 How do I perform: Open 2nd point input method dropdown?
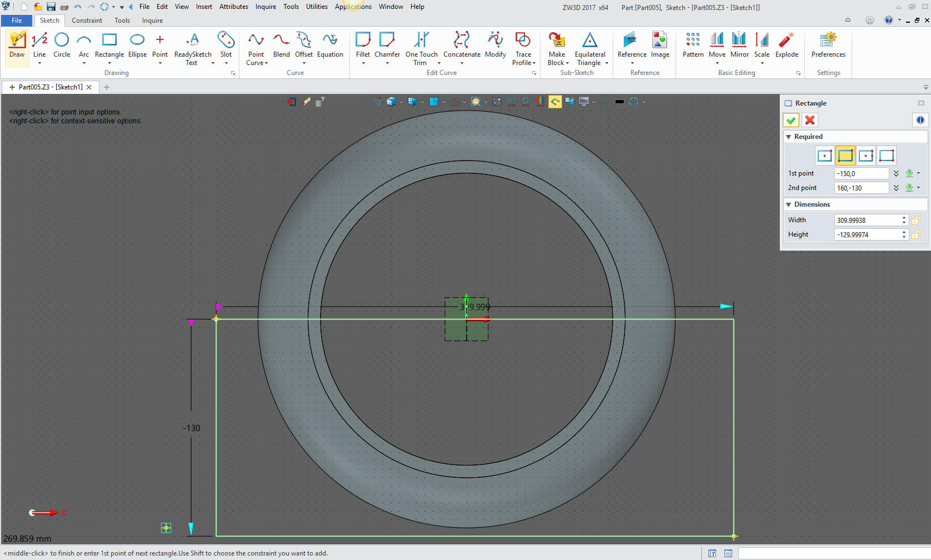tap(918, 188)
